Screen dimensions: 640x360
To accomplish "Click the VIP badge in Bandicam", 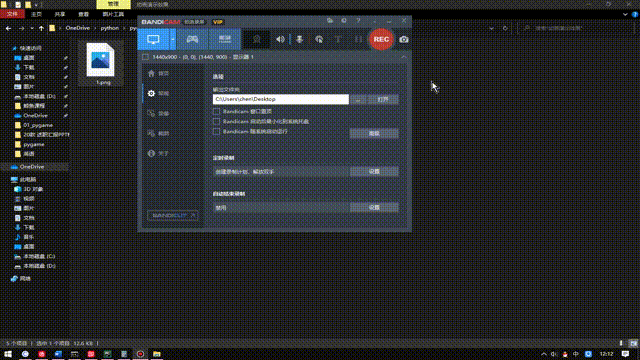I will [x=218, y=22].
